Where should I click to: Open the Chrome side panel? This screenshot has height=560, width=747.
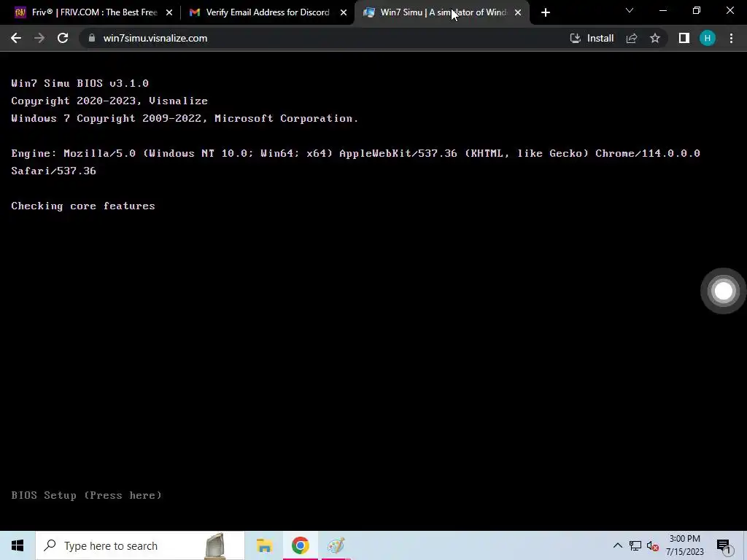(x=684, y=38)
